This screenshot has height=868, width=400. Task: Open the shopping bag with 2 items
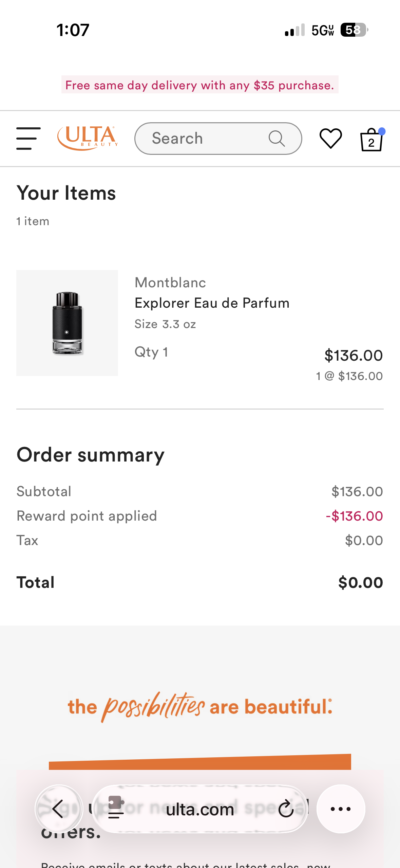pyautogui.click(x=372, y=140)
